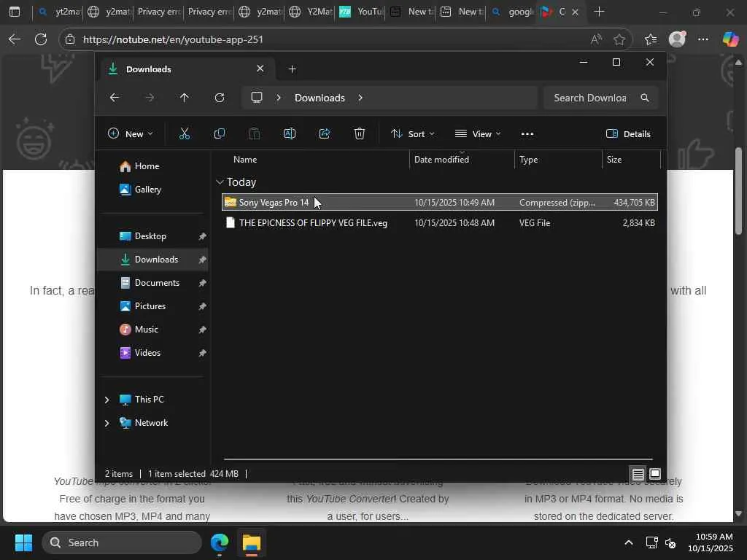This screenshot has height=560, width=747.
Task: Open the Sort dropdown menu
Action: pos(413,134)
